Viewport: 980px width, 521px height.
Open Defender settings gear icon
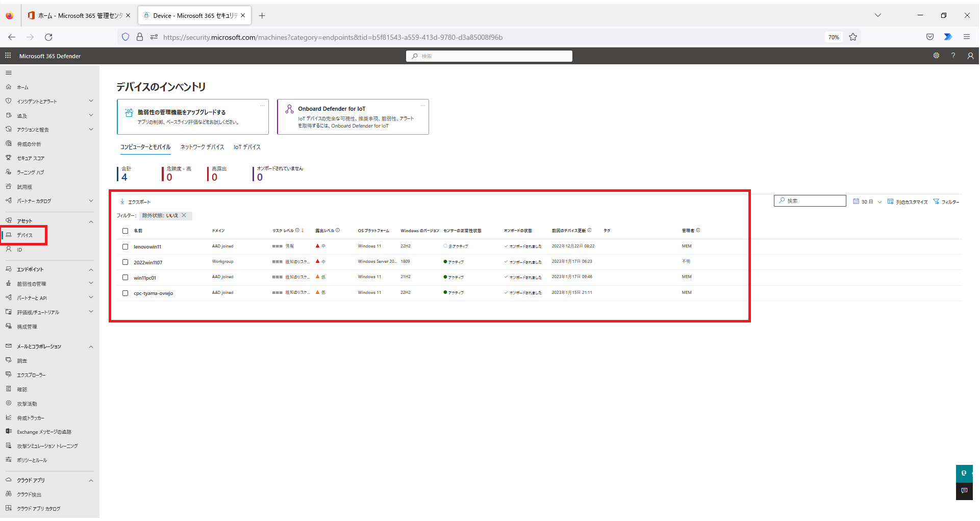[936, 56]
